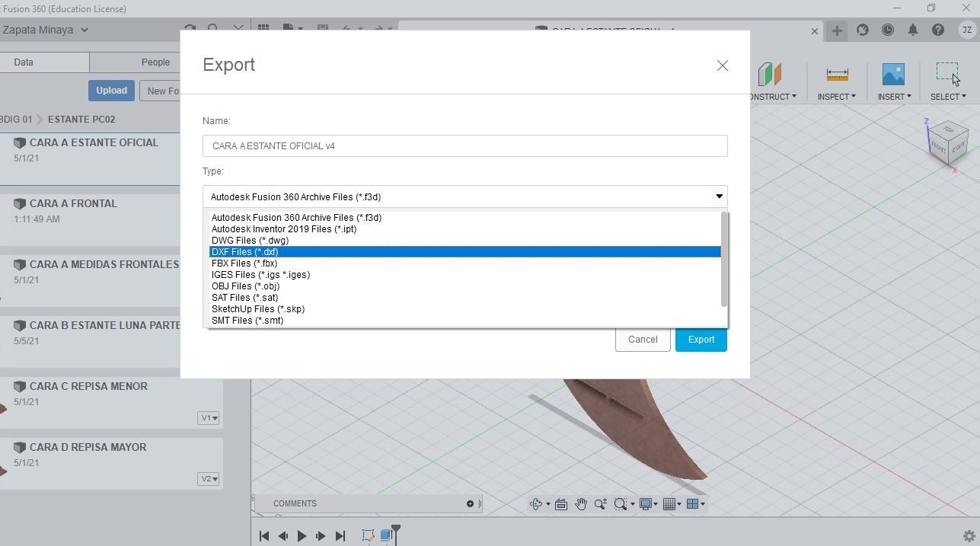This screenshot has width=980, height=546.
Task: Open V1 version dropdown of CARA C REPISA MENOR
Action: [x=208, y=418]
